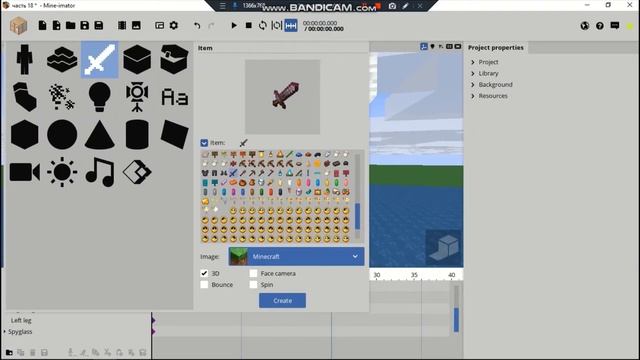Select the Project properties tab

[496, 47]
